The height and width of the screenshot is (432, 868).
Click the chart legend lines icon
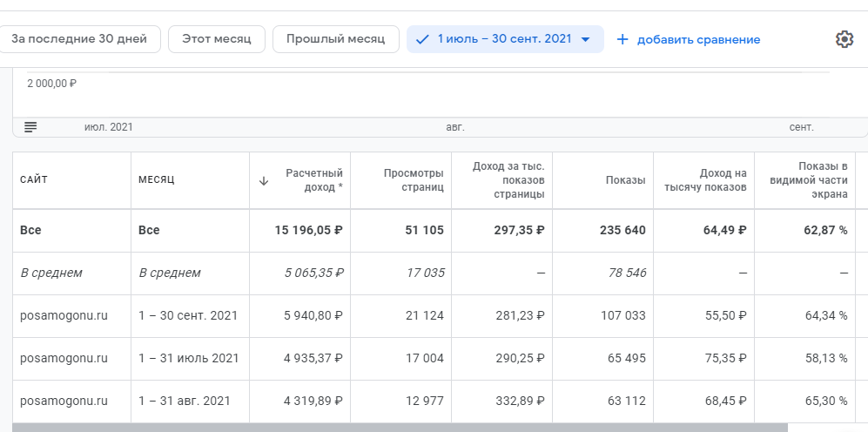[30, 127]
